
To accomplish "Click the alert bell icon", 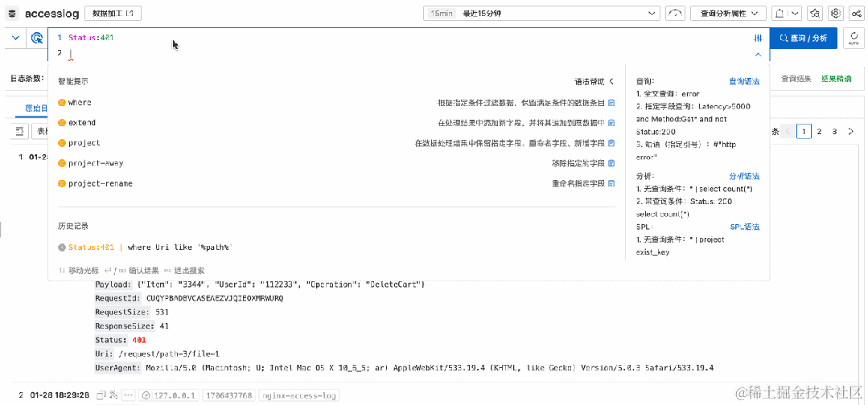I will [x=780, y=14].
